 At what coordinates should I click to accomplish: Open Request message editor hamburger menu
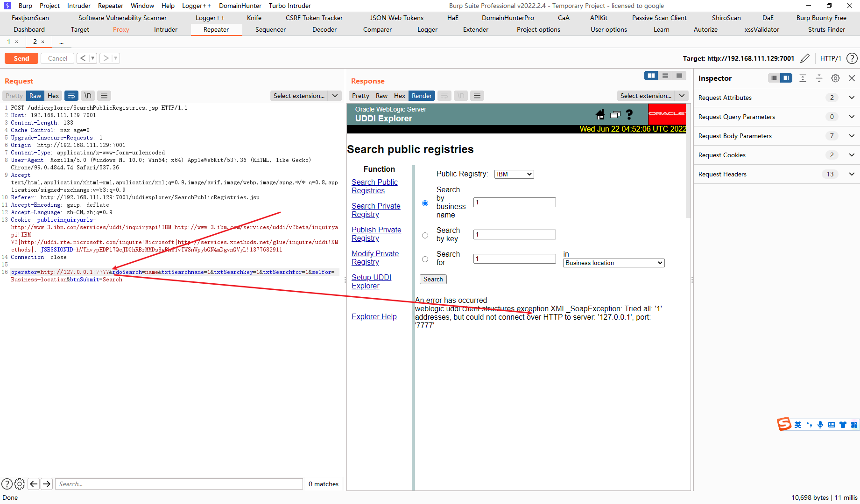pos(104,96)
